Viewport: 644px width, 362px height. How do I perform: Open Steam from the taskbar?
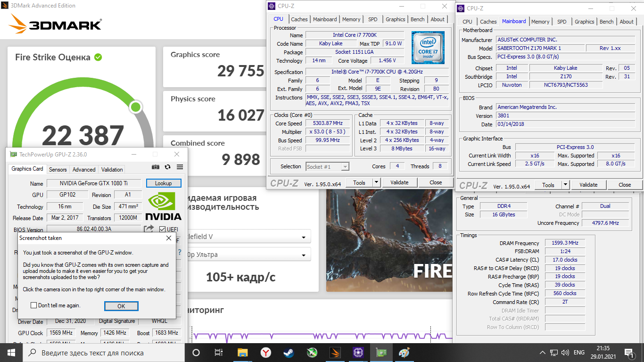coord(289,353)
